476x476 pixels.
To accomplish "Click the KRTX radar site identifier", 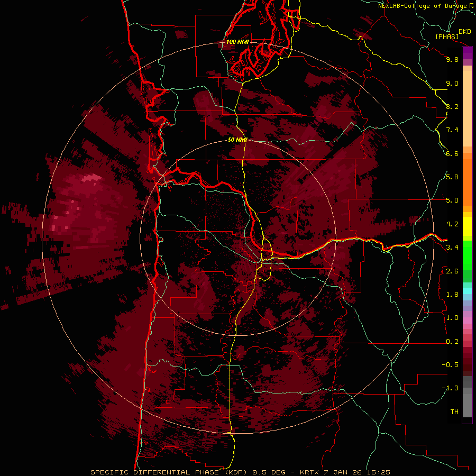I will click(309, 472).
